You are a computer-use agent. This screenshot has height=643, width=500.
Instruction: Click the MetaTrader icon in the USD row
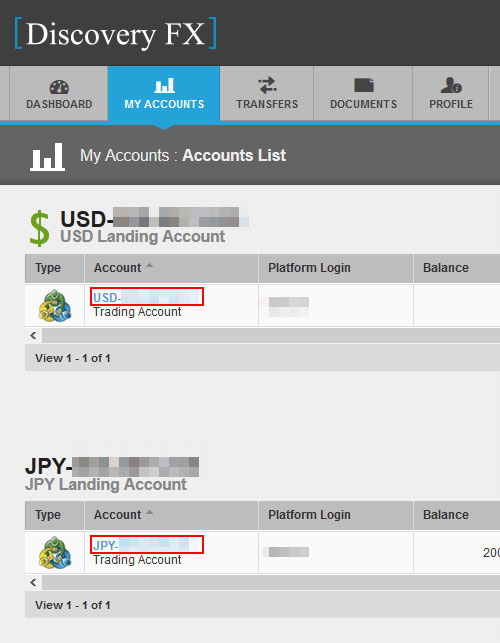pyautogui.click(x=55, y=306)
